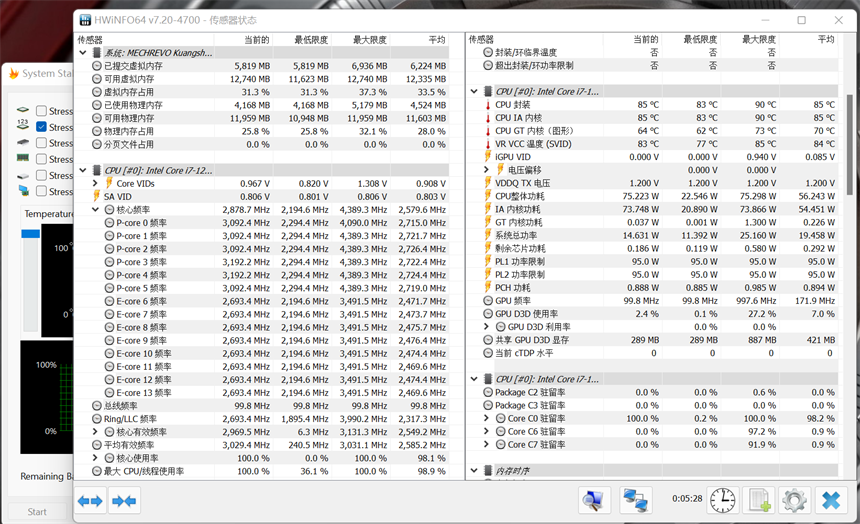The width and height of the screenshot is (860, 524).
Task: Expand the Core VIDs row
Action: (95, 183)
